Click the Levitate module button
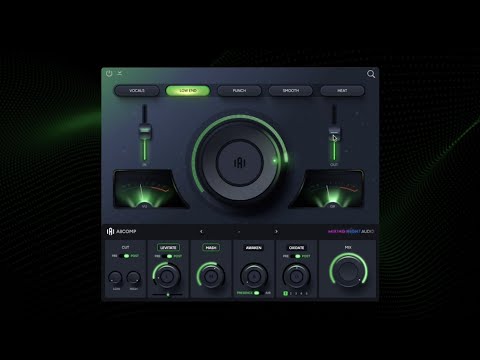 168,248
